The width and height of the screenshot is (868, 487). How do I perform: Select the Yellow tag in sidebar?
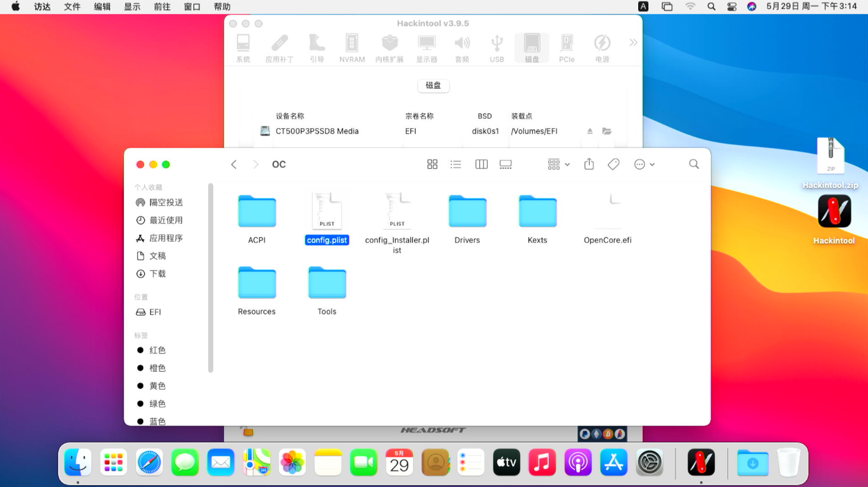click(152, 385)
